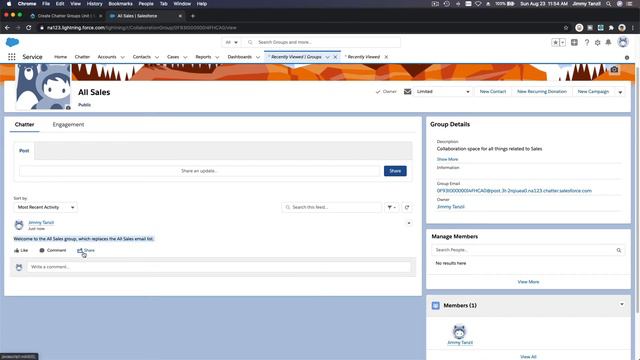Comment on the welcome post
This screenshot has width=640, height=360.
53,250
